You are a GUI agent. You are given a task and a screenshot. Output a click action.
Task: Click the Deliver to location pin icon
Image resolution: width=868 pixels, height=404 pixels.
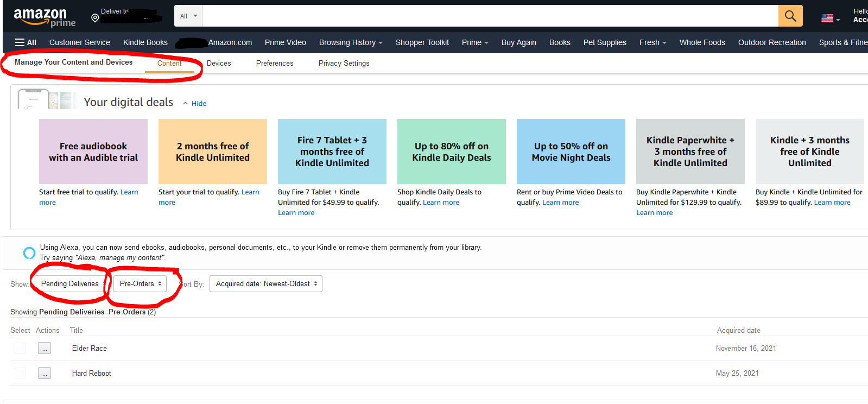click(95, 18)
